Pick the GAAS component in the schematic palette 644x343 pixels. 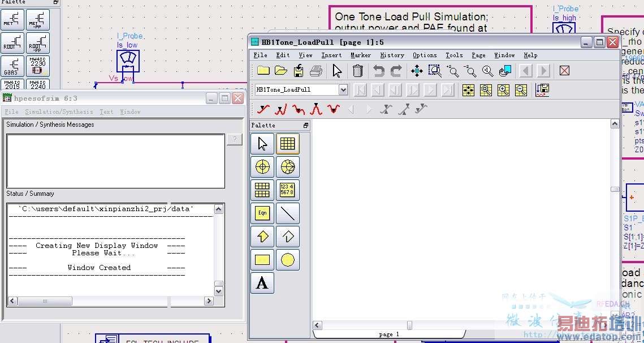point(12,66)
